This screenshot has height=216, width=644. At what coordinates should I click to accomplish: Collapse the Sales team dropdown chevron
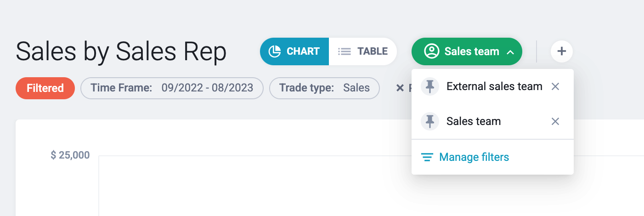click(510, 52)
